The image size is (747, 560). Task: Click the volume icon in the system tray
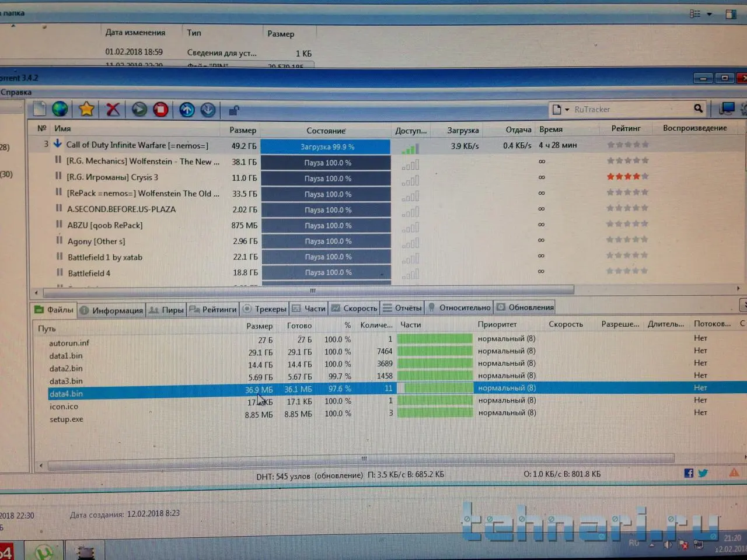tap(668, 545)
